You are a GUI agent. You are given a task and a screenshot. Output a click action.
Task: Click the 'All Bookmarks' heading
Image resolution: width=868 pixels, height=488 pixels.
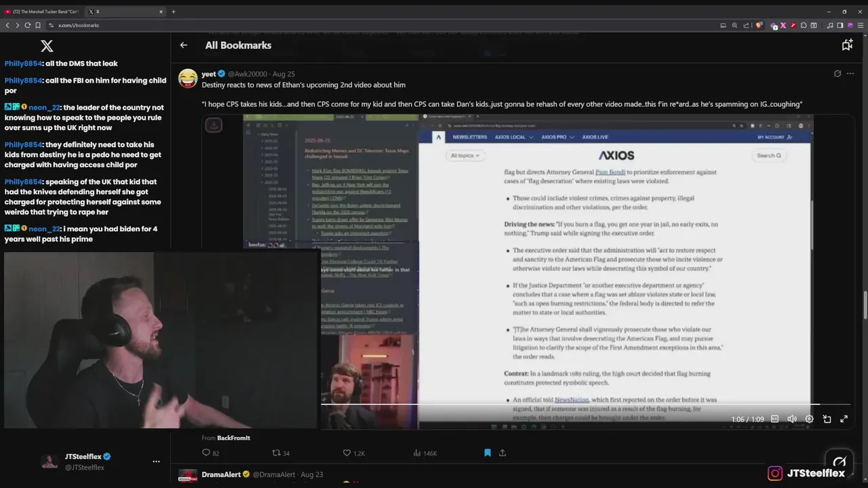point(238,45)
